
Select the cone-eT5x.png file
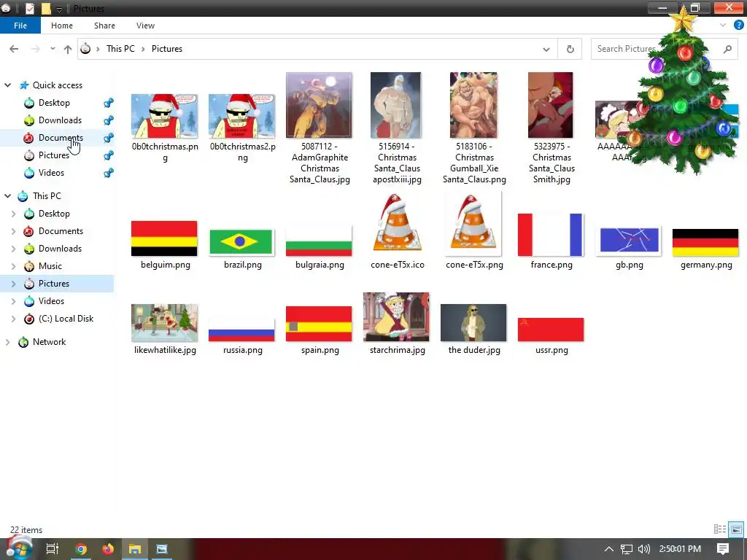pos(473,222)
